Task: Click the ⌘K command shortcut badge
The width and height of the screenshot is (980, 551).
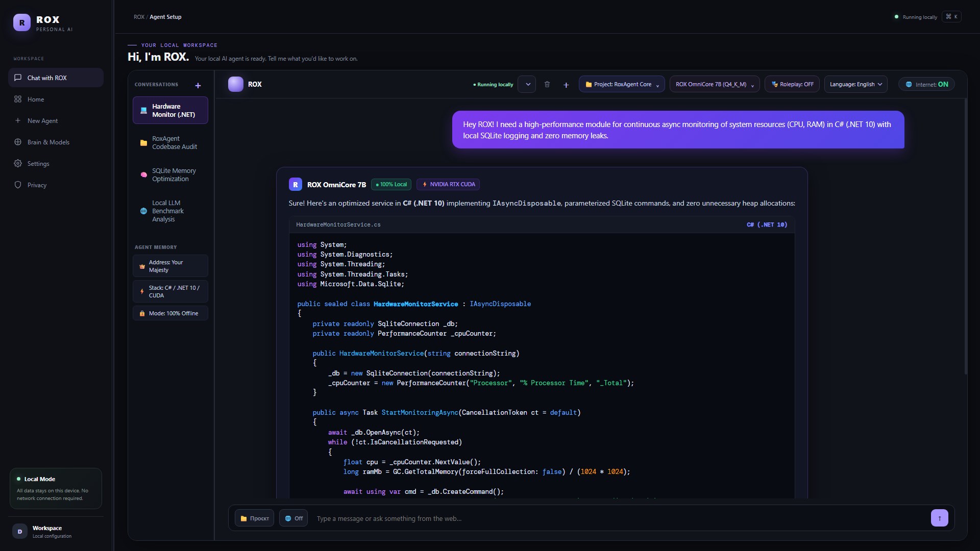Action: coord(952,17)
